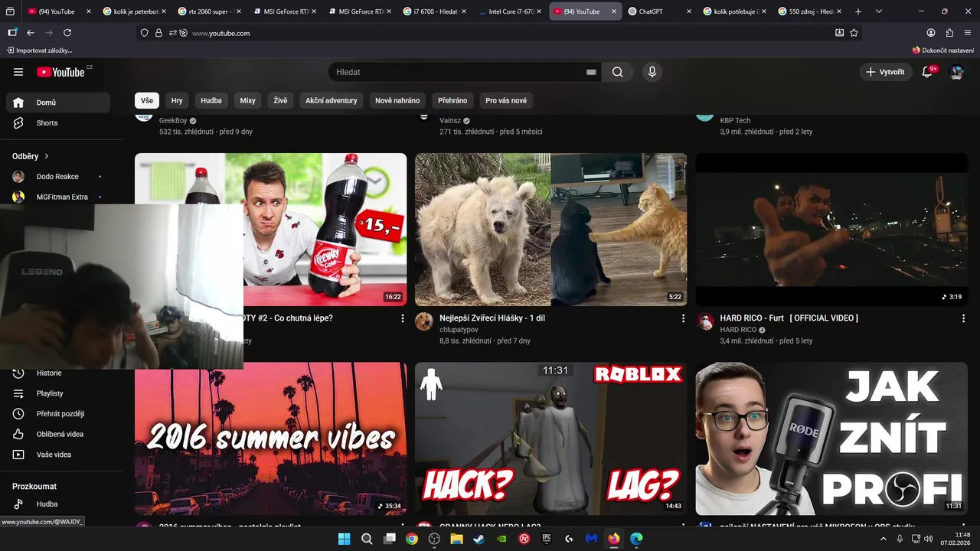
Task: Show hidden system tray icons
Action: point(884,539)
